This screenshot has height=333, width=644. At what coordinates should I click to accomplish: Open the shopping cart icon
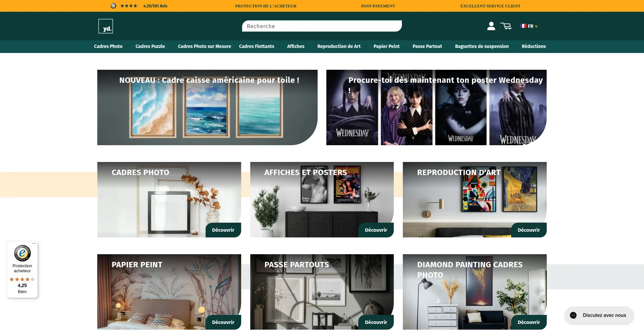tap(506, 26)
